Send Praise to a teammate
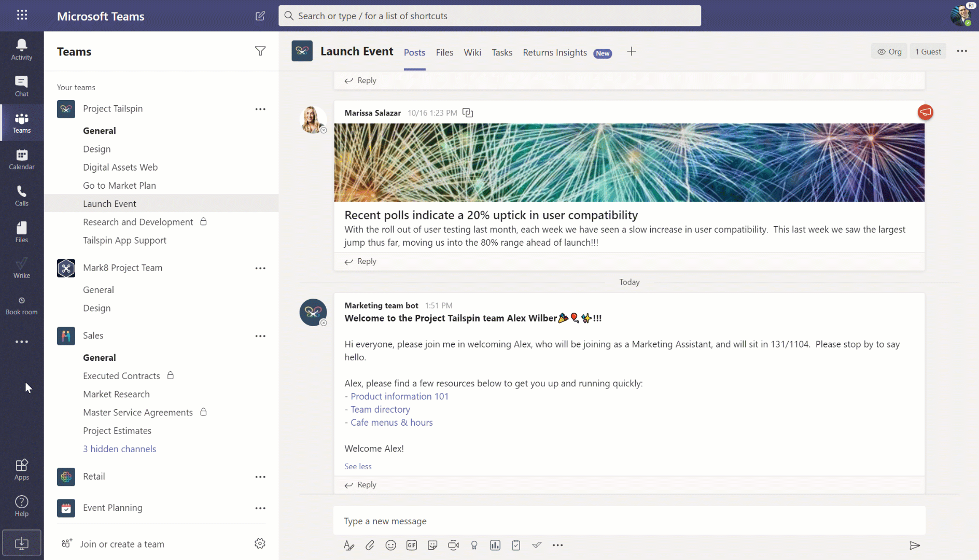The width and height of the screenshot is (979, 560). point(474,545)
